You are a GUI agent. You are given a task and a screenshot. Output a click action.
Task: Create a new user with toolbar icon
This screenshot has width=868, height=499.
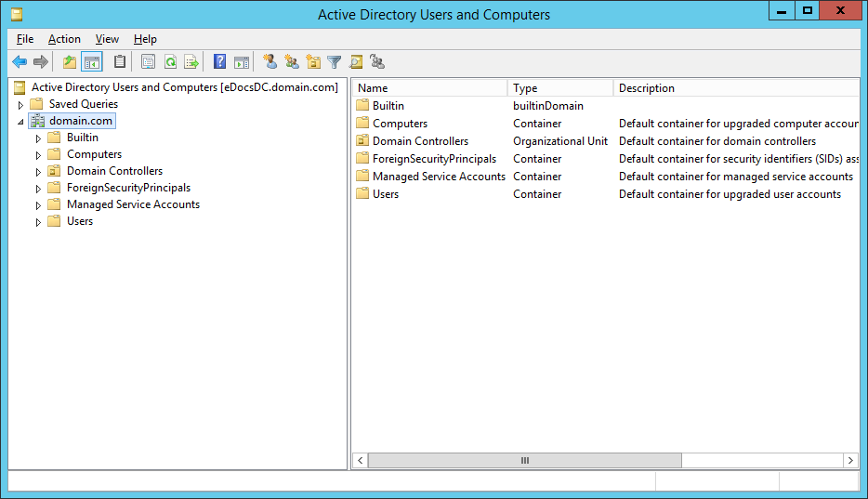click(270, 62)
